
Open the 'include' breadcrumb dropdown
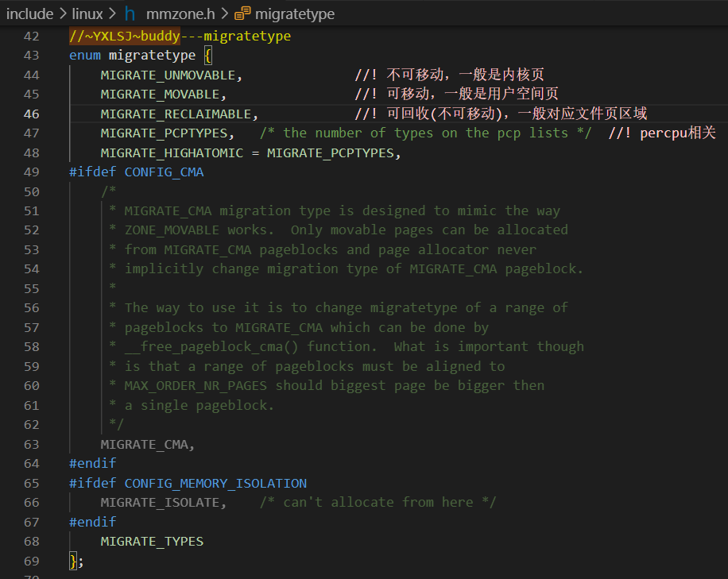[29, 14]
